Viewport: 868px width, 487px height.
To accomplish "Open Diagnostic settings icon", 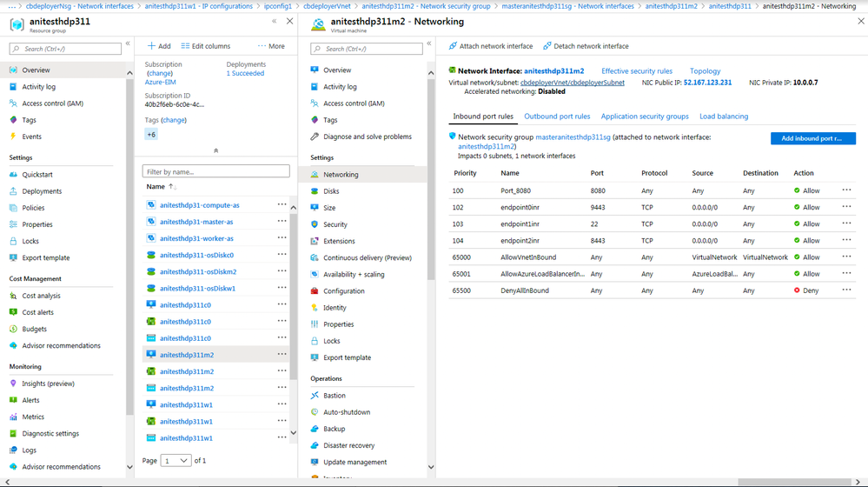I will pos(13,433).
